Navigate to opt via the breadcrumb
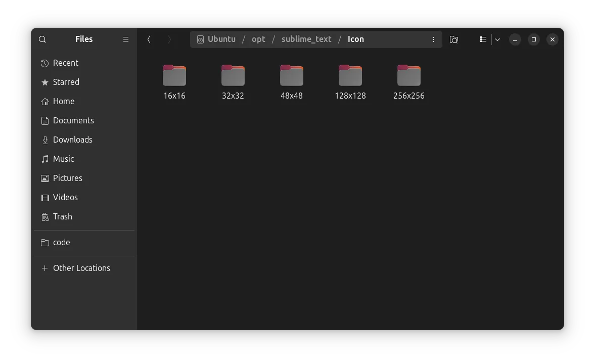 258,39
